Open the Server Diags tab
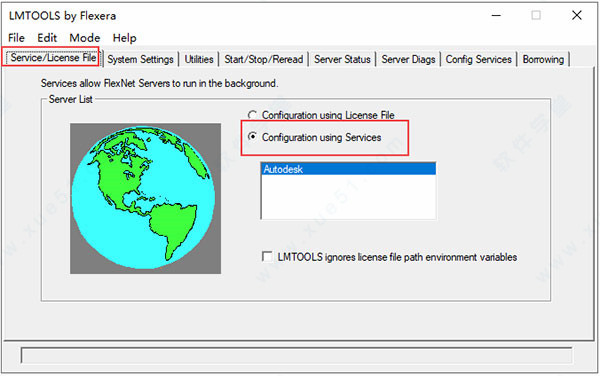 pos(408,59)
